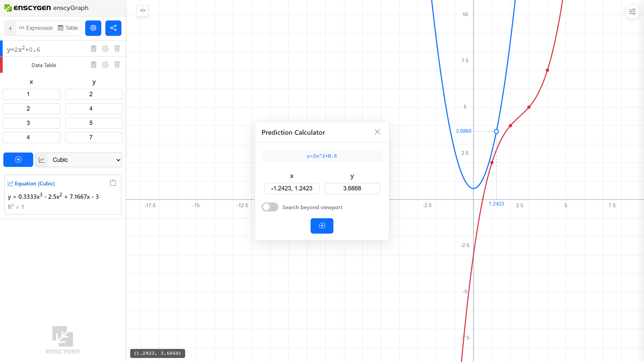Switch to the Expression tab
The width and height of the screenshot is (644, 362).
coord(36,28)
